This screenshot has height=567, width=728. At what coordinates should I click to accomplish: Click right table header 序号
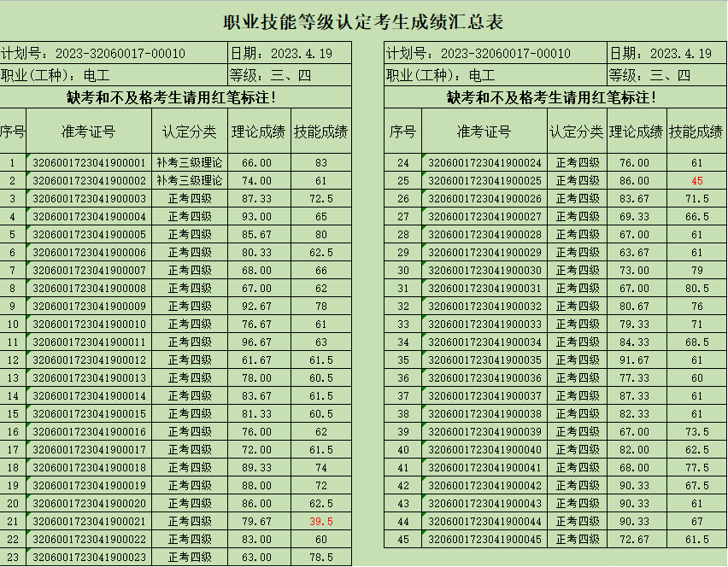point(403,132)
